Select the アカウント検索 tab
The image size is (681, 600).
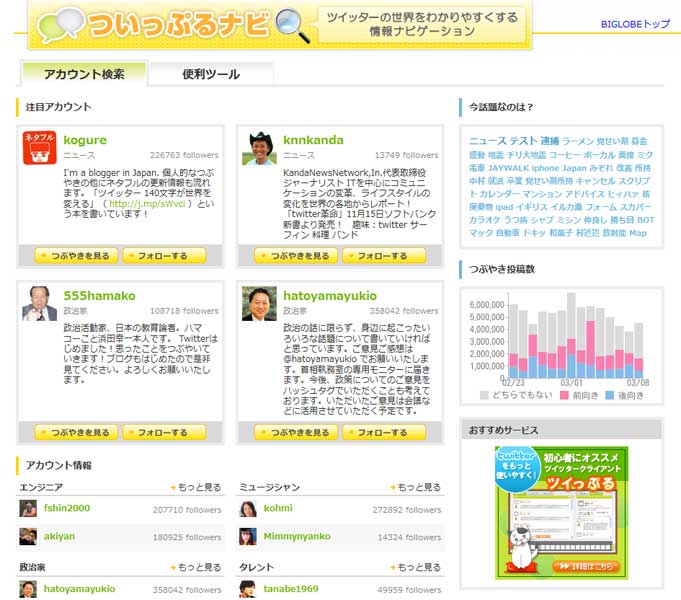(x=84, y=74)
